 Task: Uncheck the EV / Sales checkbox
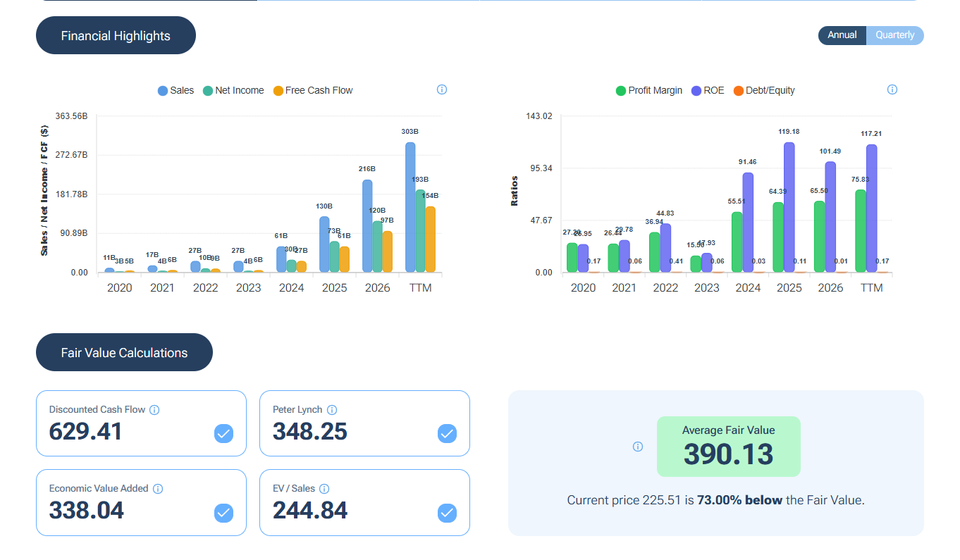tap(447, 513)
